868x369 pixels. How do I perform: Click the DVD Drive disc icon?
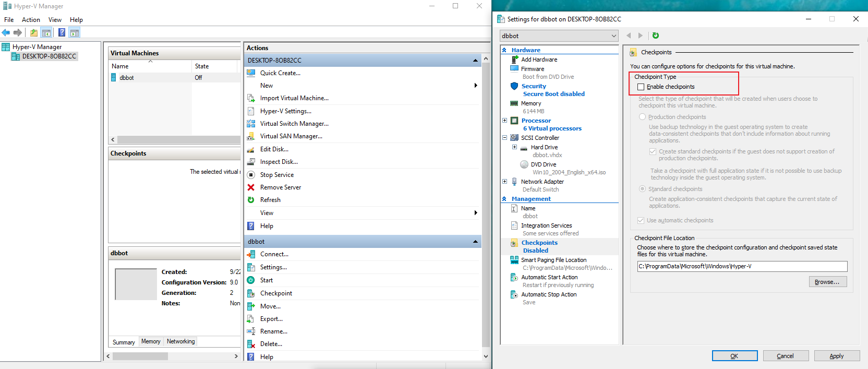tap(524, 164)
